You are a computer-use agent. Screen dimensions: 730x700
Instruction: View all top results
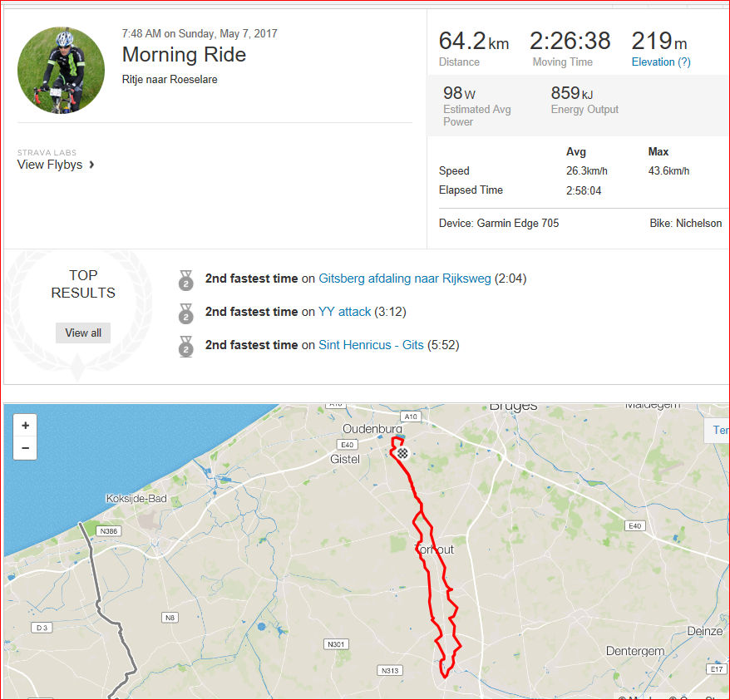pyautogui.click(x=83, y=333)
